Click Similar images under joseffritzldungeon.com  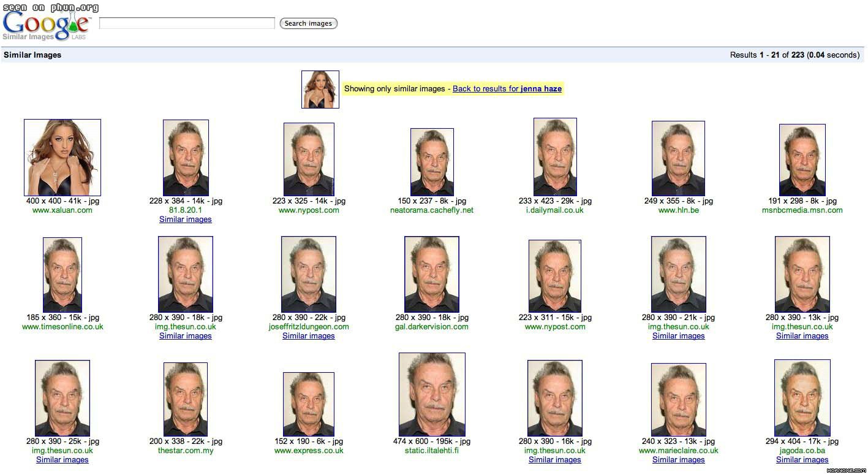pyautogui.click(x=309, y=336)
